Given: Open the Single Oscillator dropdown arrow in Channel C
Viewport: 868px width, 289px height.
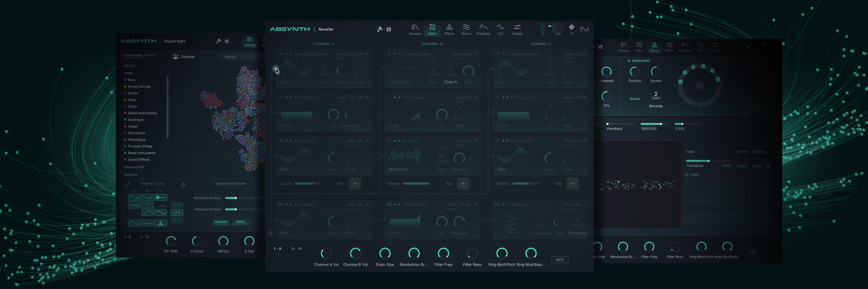Looking at the screenshot, I should tap(584, 54).
